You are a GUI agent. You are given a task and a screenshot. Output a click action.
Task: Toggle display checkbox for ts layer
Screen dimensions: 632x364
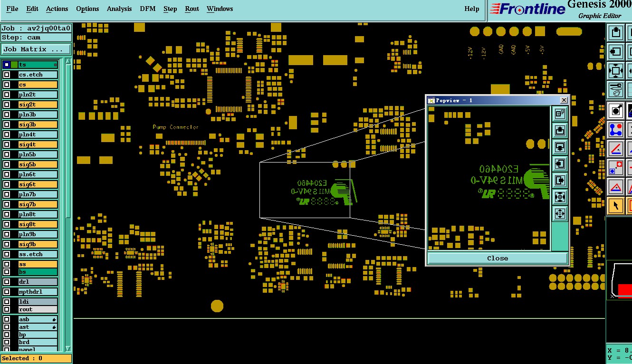pos(7,65)
